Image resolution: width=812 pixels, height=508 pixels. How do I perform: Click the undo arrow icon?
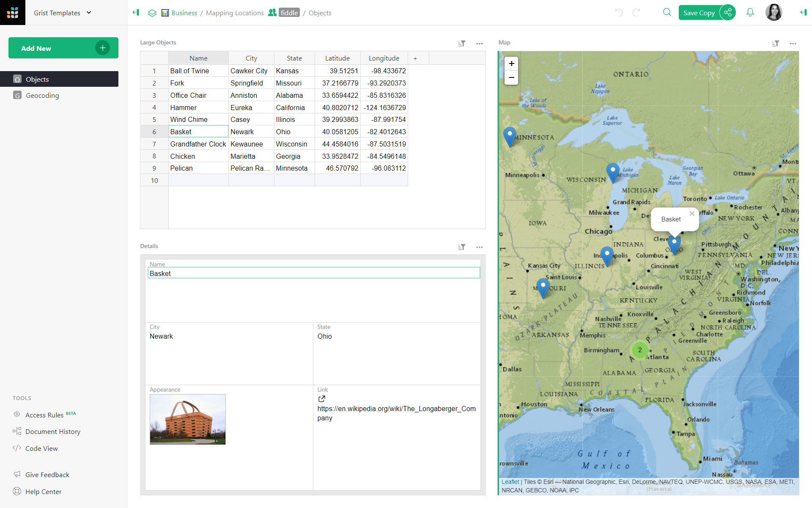pos(619,12)
